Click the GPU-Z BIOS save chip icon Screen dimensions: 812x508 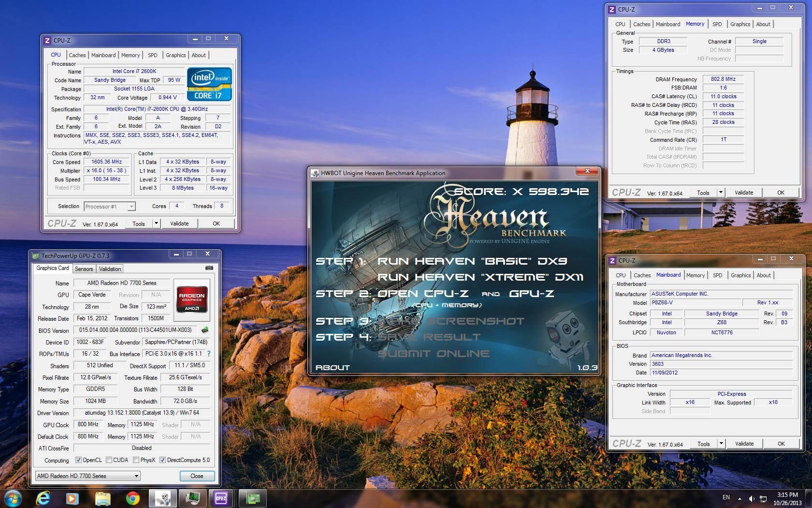click(x=205, y=330)
